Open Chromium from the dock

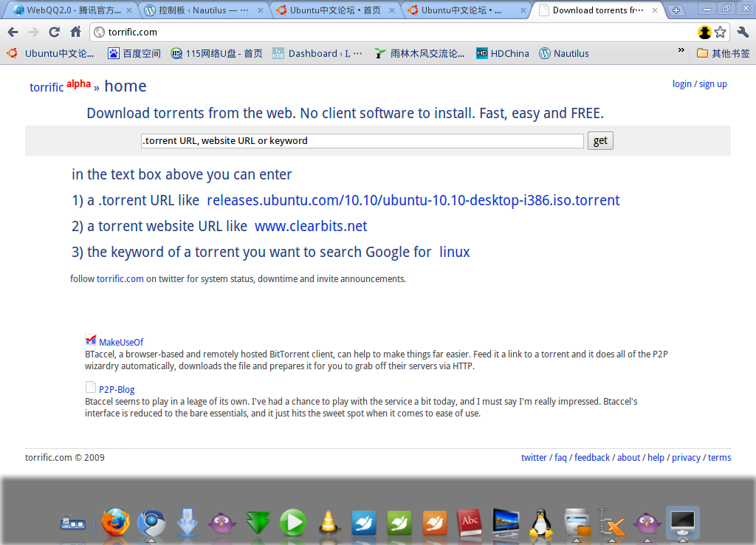point(151,523)
